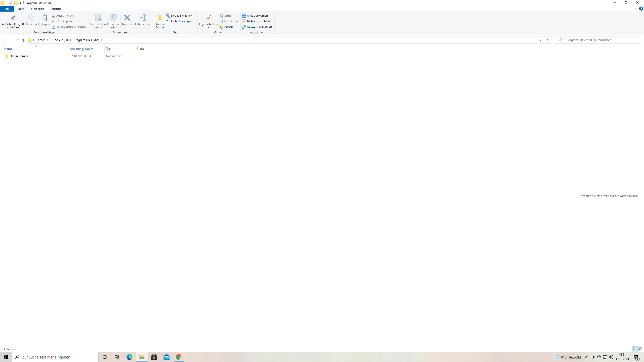Click Alles auswählen icon
644x362 pixels.
click(x=244, y=16)
